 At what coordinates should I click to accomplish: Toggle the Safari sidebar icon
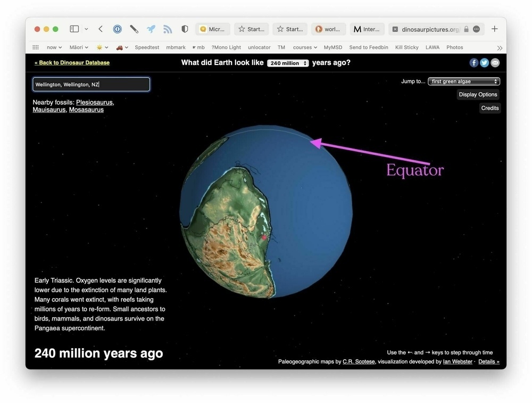point(74,29)
